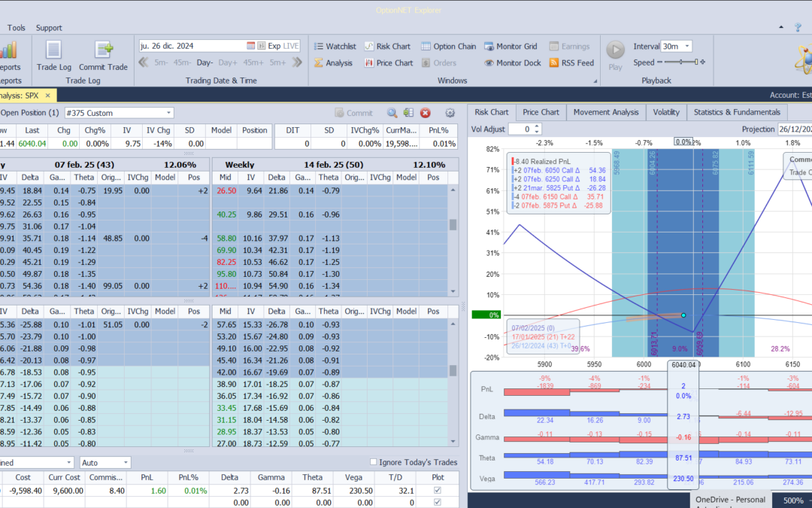Open the Support menu
The width and height of the screenshot is (812, 508).
(x=49, y=28)
